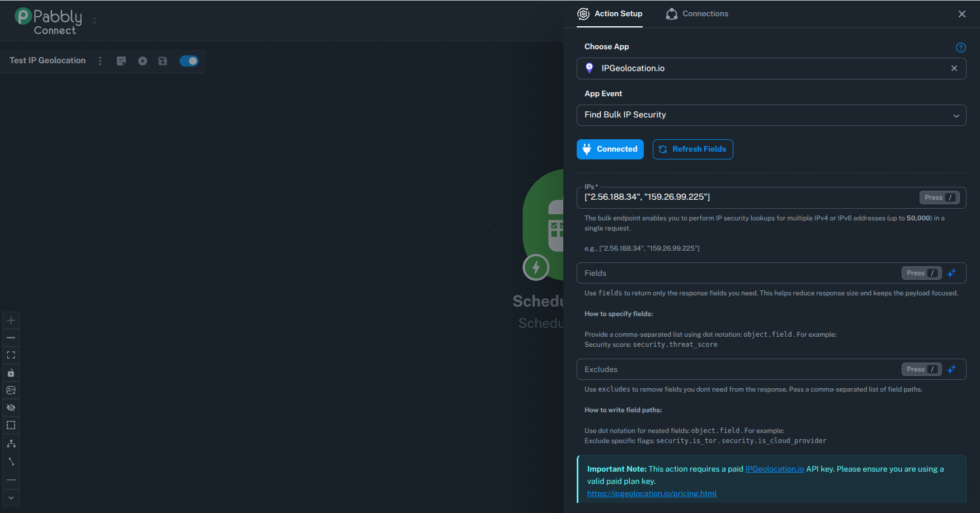Click the Test IP Geolocation workflow name

coord(48,60)
